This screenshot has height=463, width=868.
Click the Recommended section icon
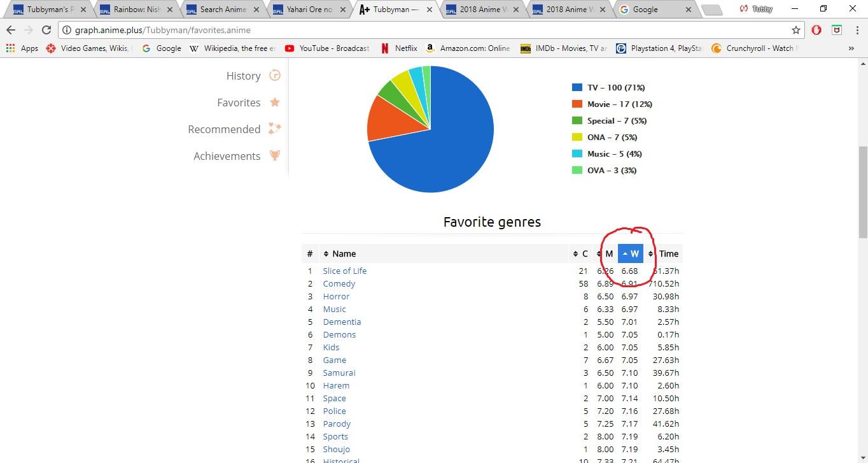(x=274, y=129)
